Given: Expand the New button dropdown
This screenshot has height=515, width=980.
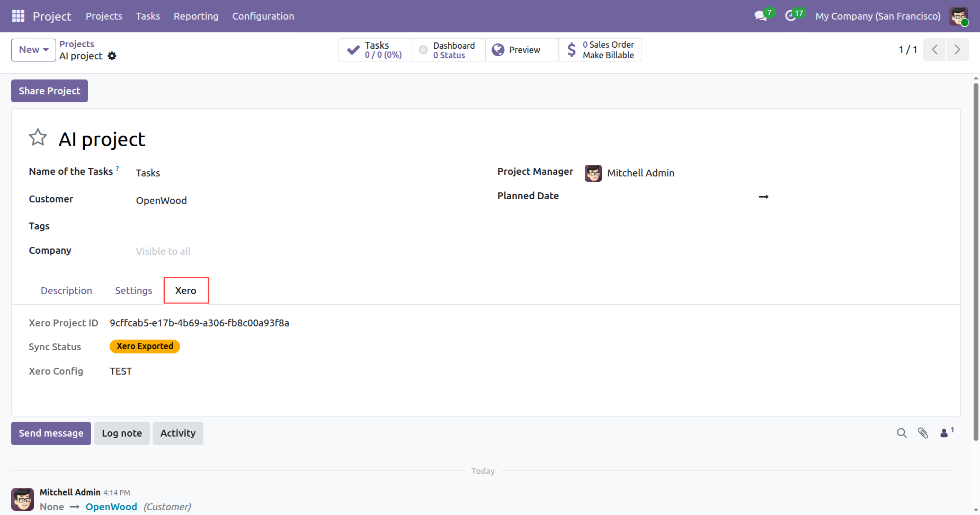Looking at the screenshot, I should tap(33, 50).
